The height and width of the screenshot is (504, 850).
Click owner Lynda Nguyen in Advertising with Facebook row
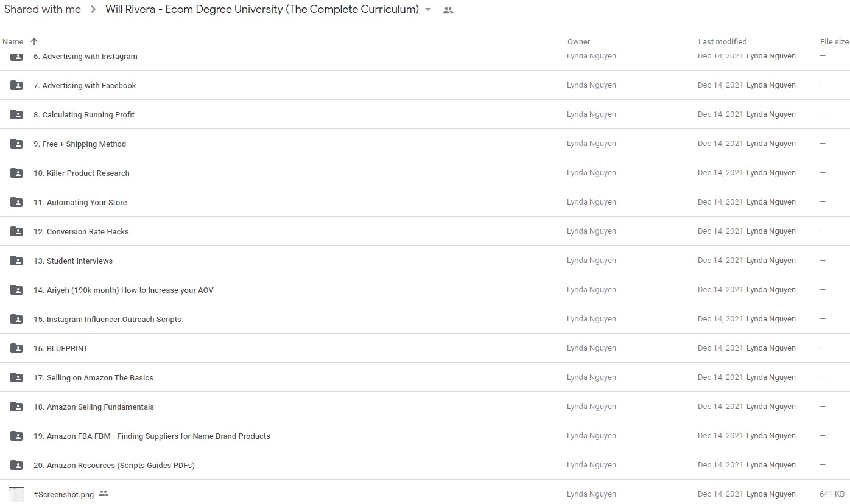[x=591, y=85]
